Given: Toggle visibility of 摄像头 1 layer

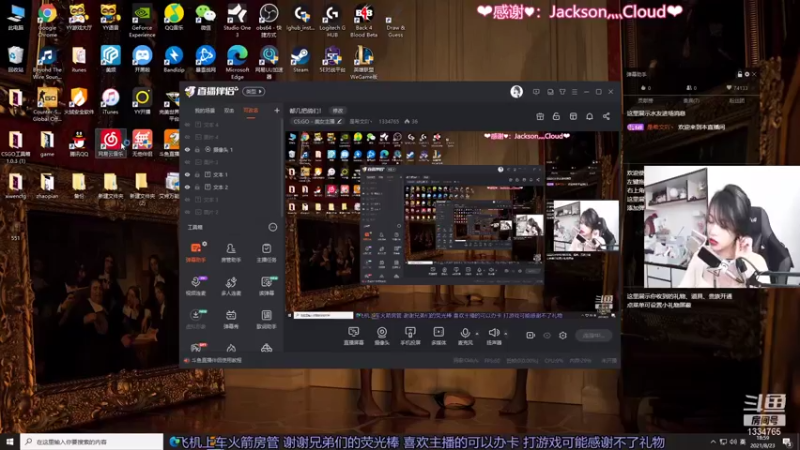Looking at the screenshot, I should [x=187, y=149].
